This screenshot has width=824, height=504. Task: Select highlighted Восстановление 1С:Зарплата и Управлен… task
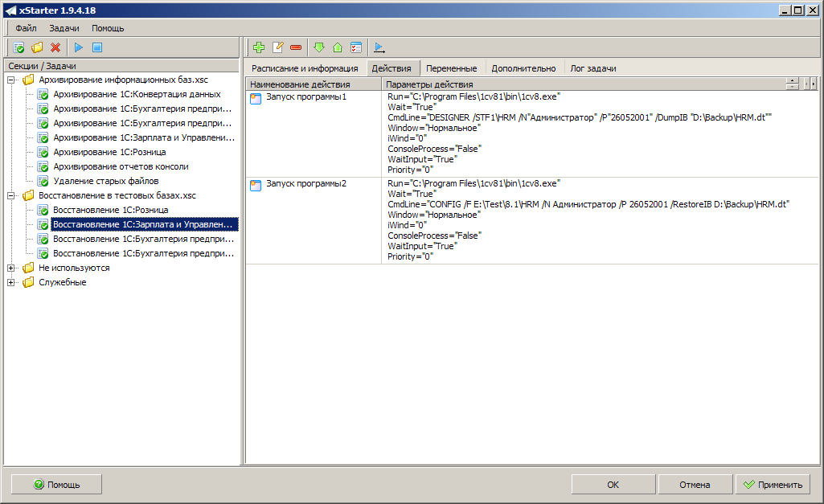pyautogui.click(x=145, y=224)
